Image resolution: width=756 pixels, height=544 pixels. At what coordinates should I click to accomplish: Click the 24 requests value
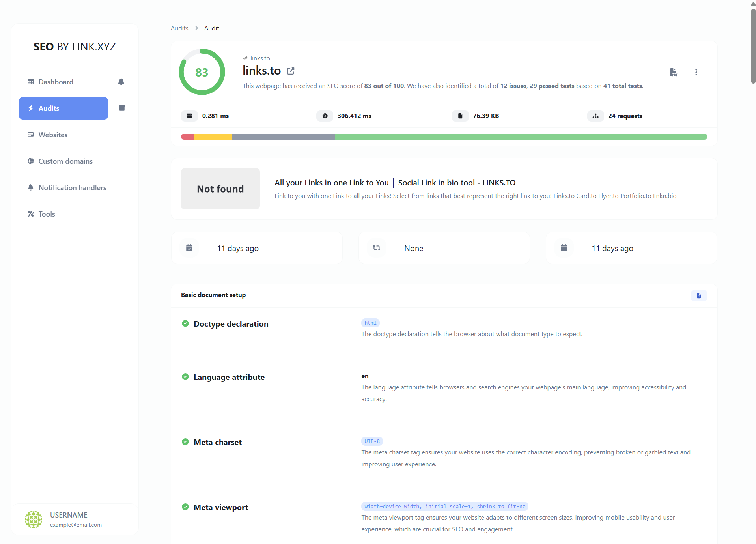[625, 116]
